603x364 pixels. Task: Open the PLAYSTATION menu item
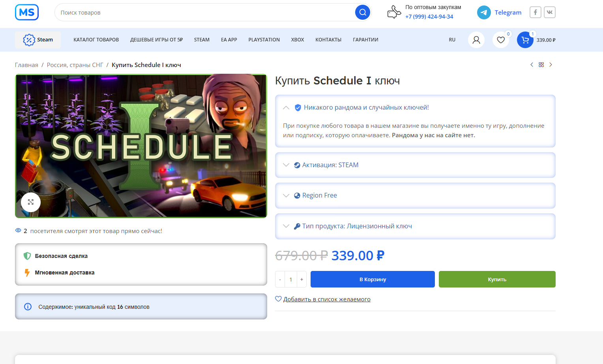pyautogui.click(x=264, y=40)
